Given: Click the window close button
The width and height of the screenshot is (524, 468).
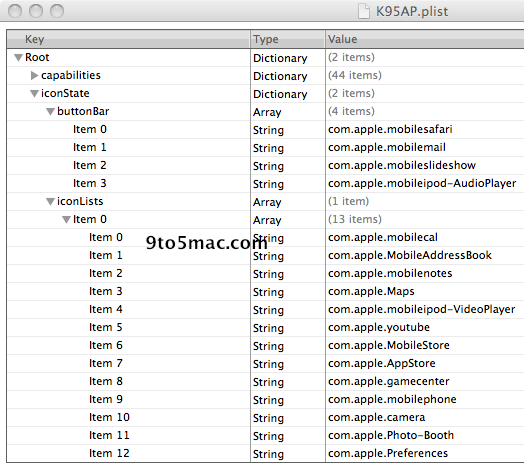Looking at the screenshot, I should 15,11.
